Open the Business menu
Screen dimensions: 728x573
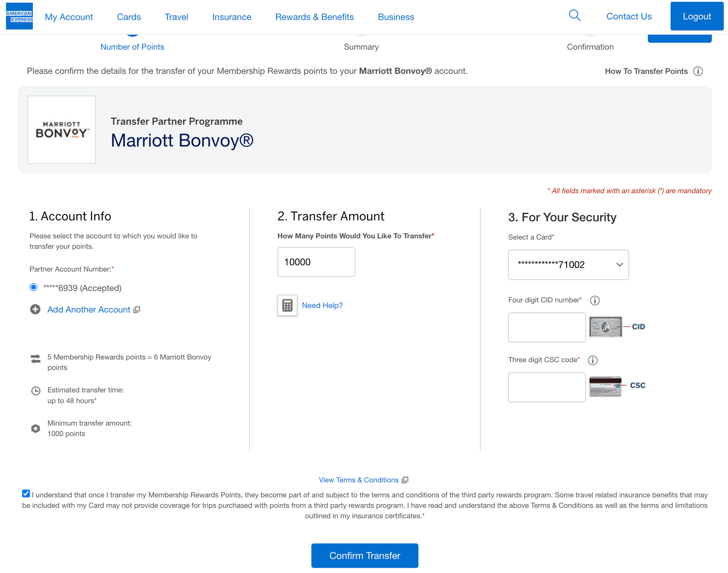click(x=396, y=17)
